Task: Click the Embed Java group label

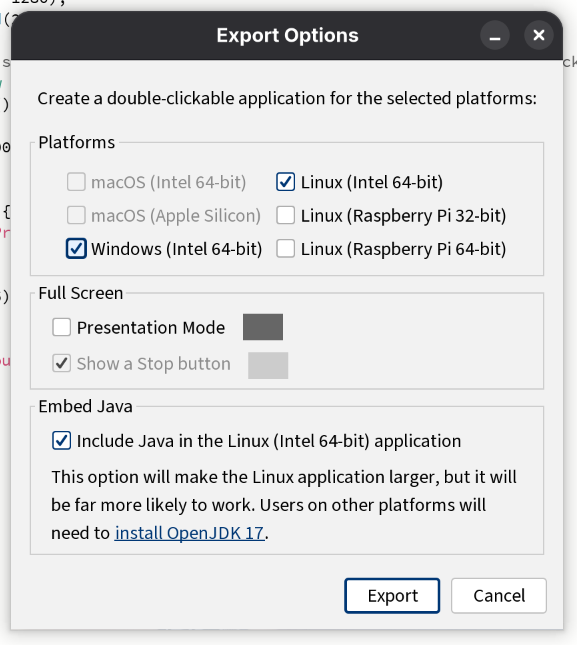Action: click(86, 406)
